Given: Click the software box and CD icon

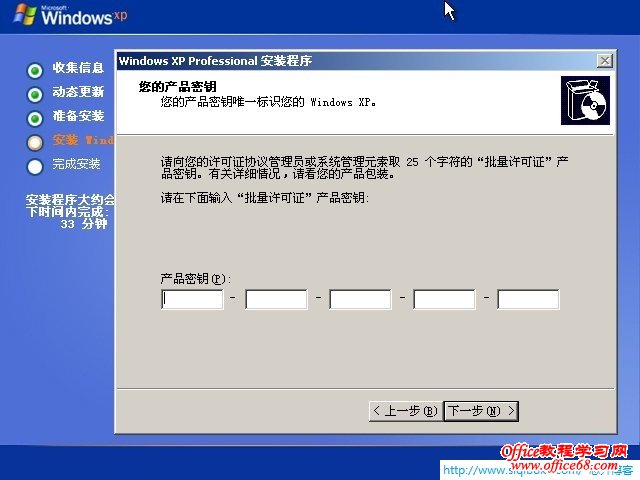Looking at the screenshot, I should pos(585,100).
